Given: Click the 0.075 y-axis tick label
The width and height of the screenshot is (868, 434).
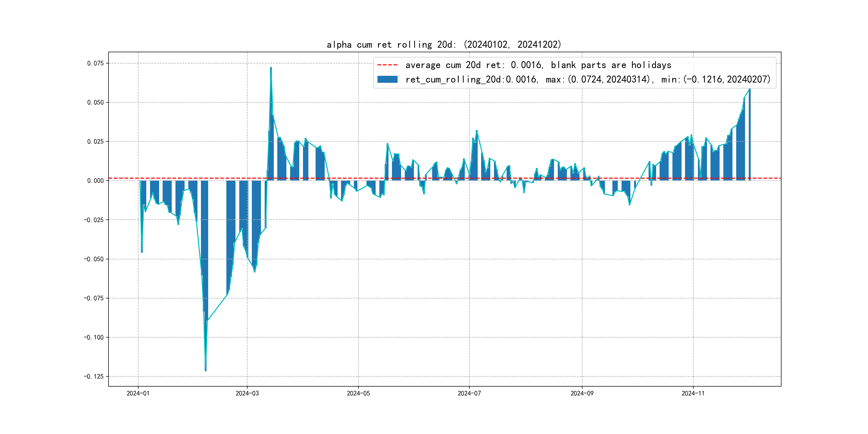Looking at the screenshot, I should (x=95, y=63).
